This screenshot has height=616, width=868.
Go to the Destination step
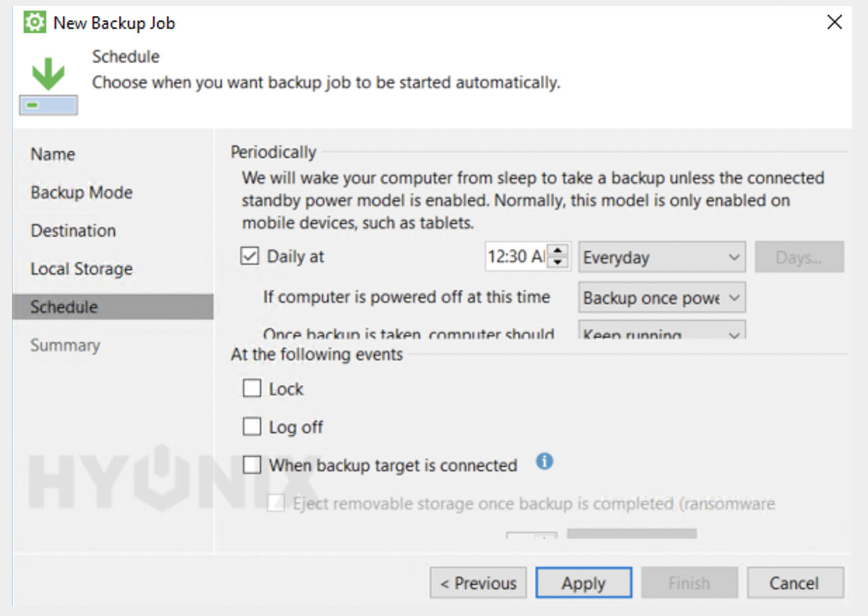coord(73,230)
